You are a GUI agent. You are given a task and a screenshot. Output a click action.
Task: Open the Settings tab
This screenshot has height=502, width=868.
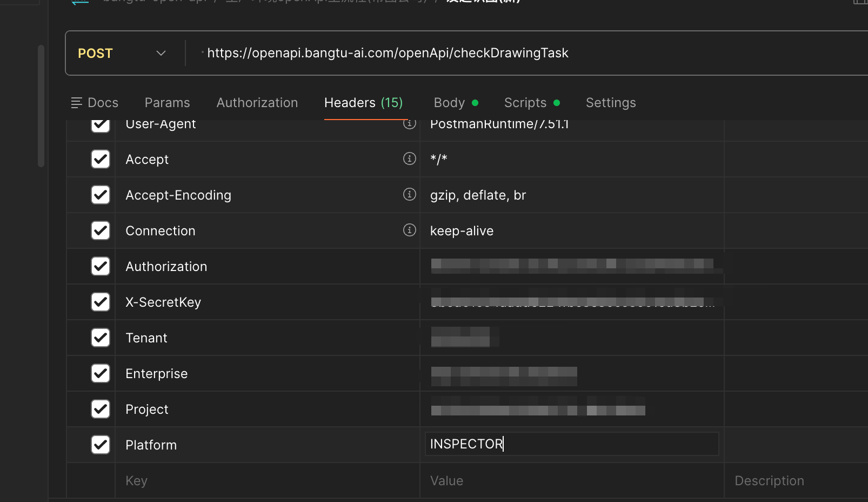coord(611,103)
